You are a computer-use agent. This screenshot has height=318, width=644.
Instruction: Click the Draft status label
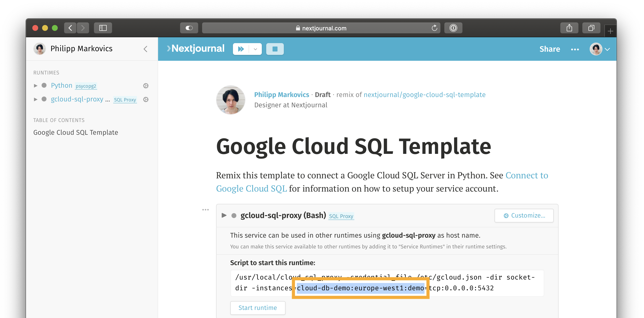pyautogui.click(x=322, y=95)
